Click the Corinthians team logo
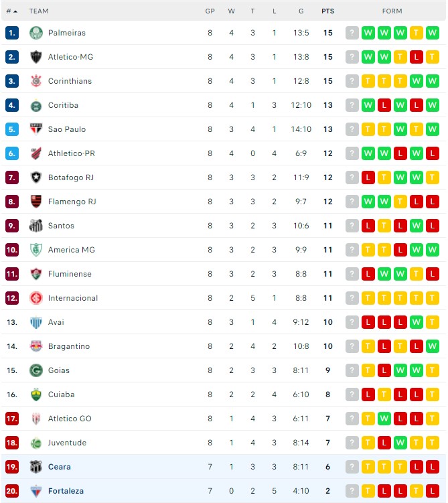Screen dimensions: 448x503 36,81
